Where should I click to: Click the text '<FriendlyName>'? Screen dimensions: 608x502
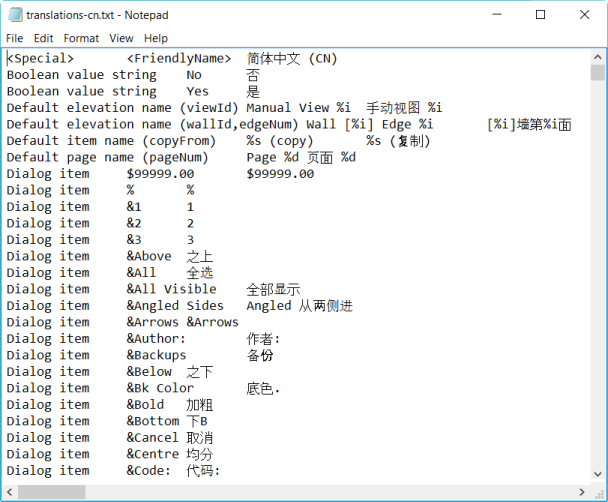[x=179, y=59]
